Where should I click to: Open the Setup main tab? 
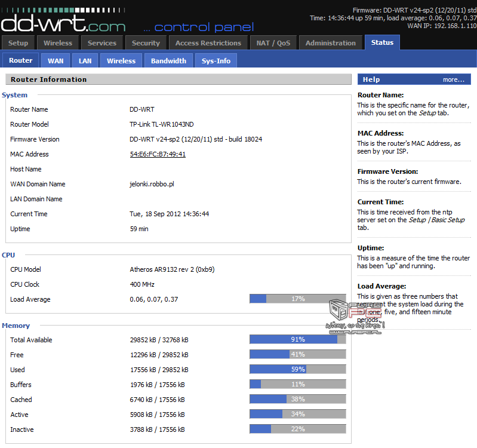click(18, 43)
